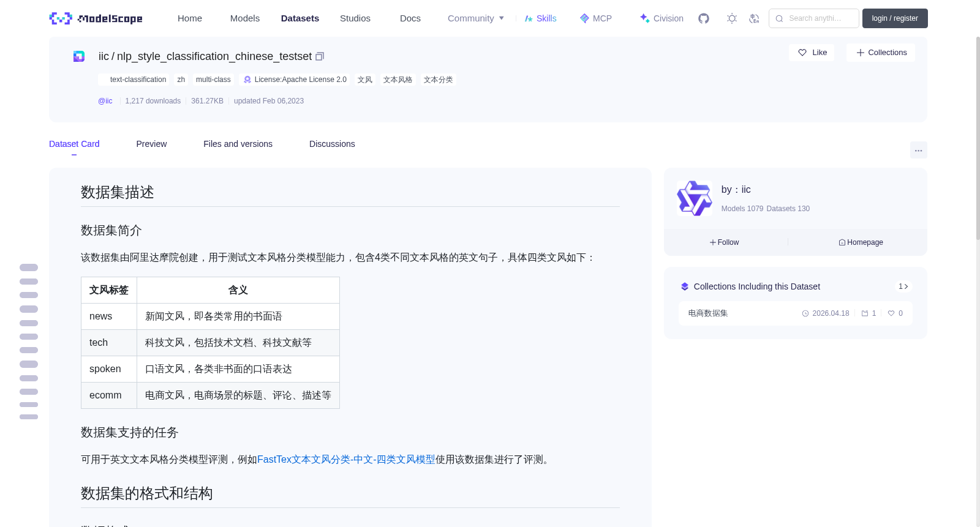Open the Civision page
The width and height of the screenshot is (980, 527).
[x=661, y=18]
